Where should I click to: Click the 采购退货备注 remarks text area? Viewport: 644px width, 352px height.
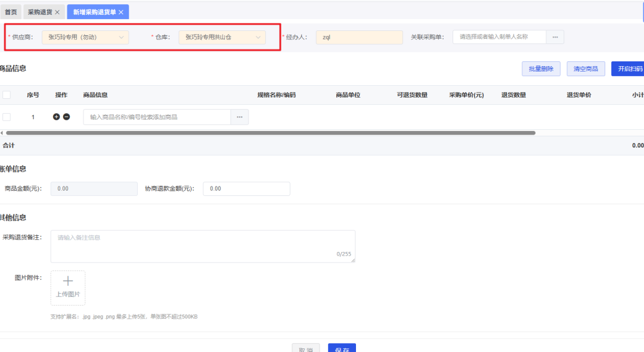tap(203, 244)
